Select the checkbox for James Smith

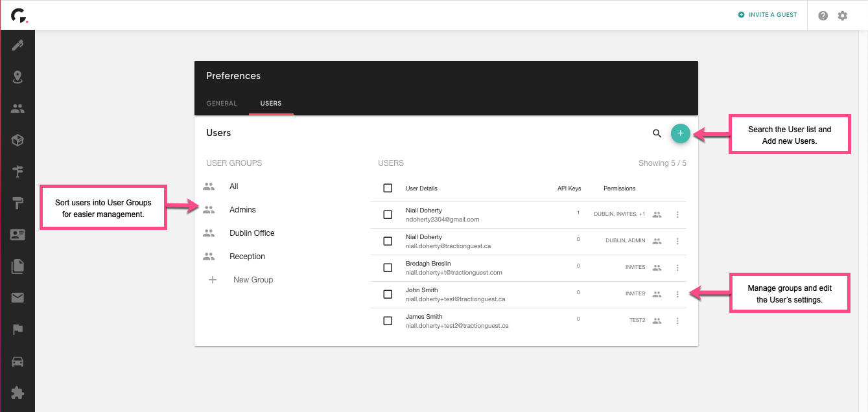388,320
